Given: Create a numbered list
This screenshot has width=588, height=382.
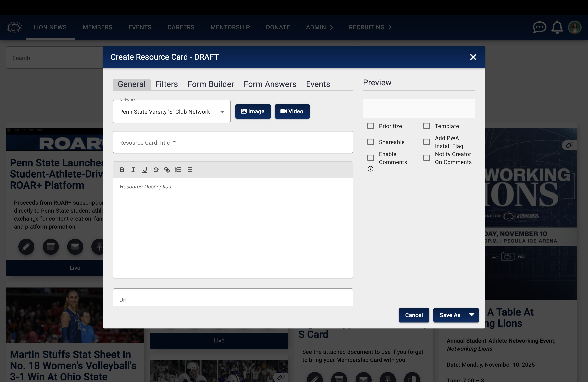Looking at the screenshot, I should [x=178, y=170].
